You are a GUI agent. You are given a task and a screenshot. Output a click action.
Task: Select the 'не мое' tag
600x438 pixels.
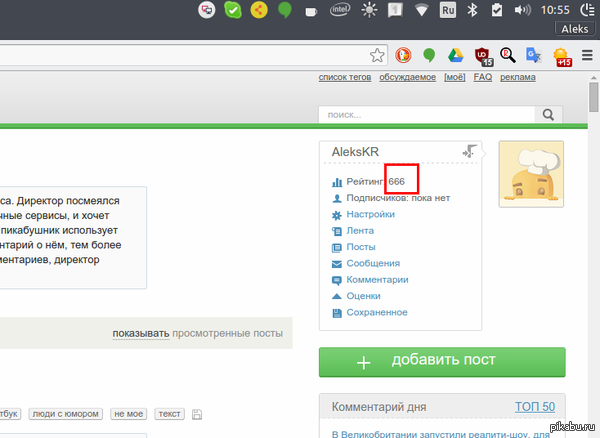click(x=129, y=413)
